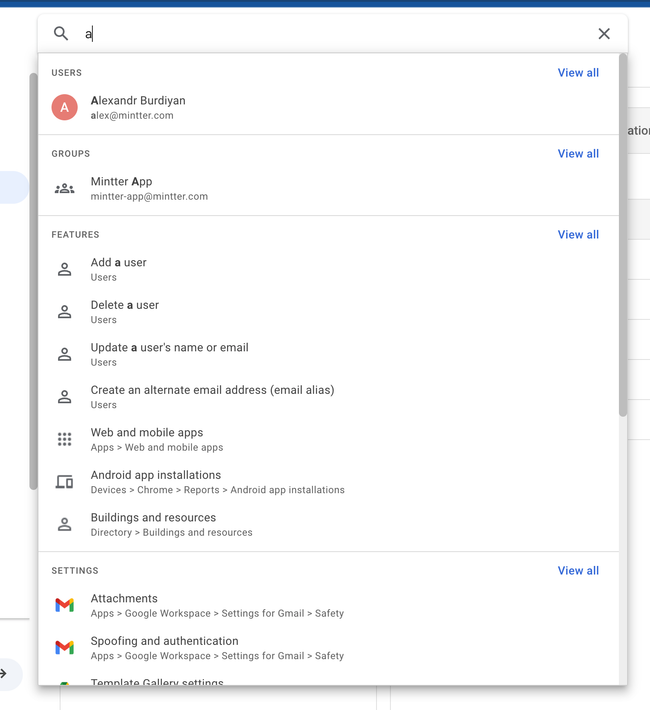View all Users results

pyautogui.click(x=578, y=73)
